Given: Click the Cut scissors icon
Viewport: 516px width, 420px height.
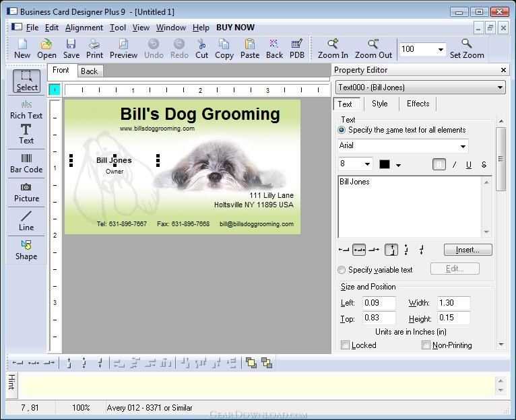Looking at the screenshot, I should 201,48.
